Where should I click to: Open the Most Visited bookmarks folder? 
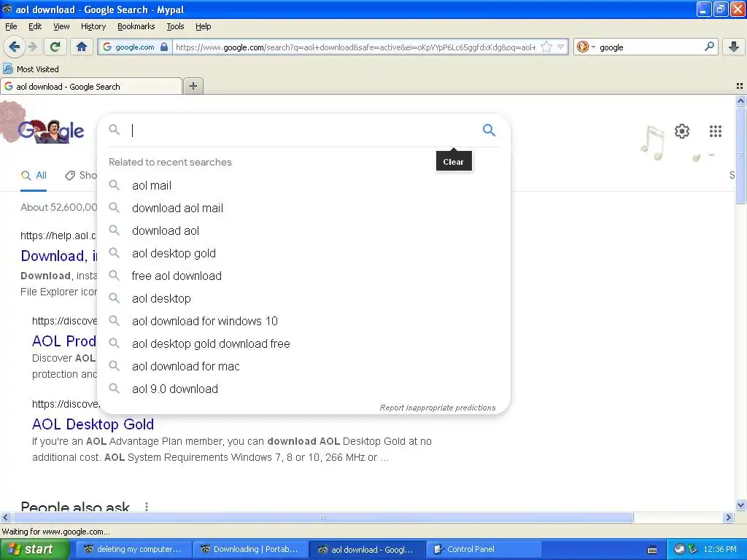[31, 69]
